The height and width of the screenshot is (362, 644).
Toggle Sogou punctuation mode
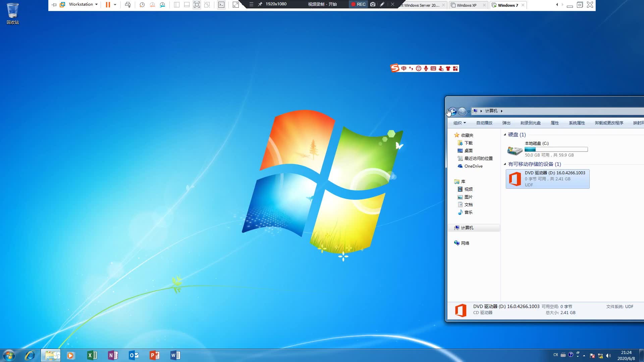pyautogui.click(x=411, y=68)
